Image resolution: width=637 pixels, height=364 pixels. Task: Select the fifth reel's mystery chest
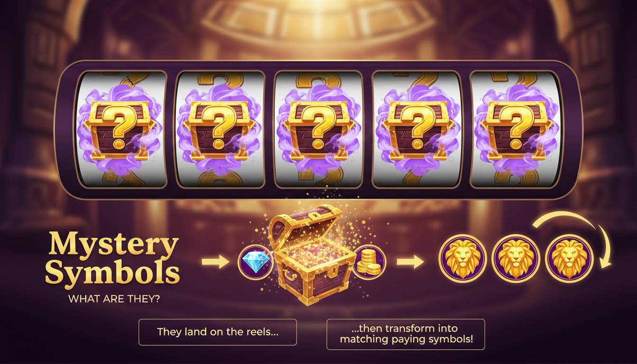(x=515, y=128)
